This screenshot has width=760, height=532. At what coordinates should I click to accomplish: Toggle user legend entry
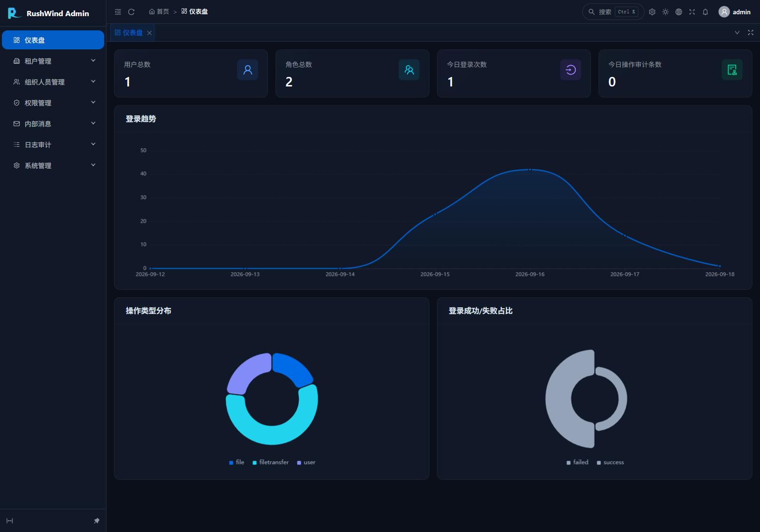tap(306, 462)
